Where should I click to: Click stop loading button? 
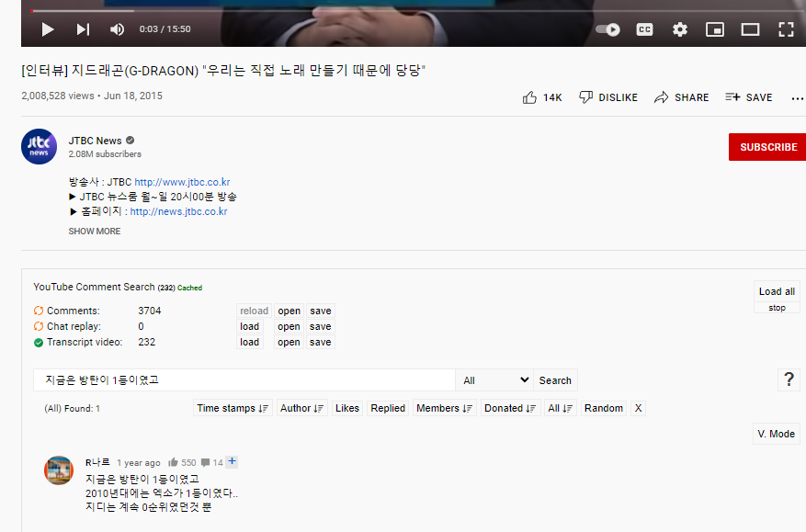pyautogui.click(x=777, y=308)
